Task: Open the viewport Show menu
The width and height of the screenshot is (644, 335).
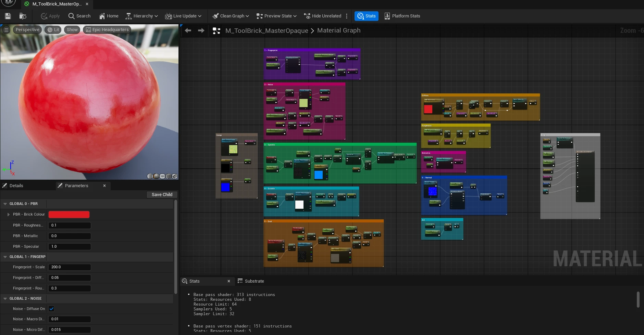Action: (72, 30)
